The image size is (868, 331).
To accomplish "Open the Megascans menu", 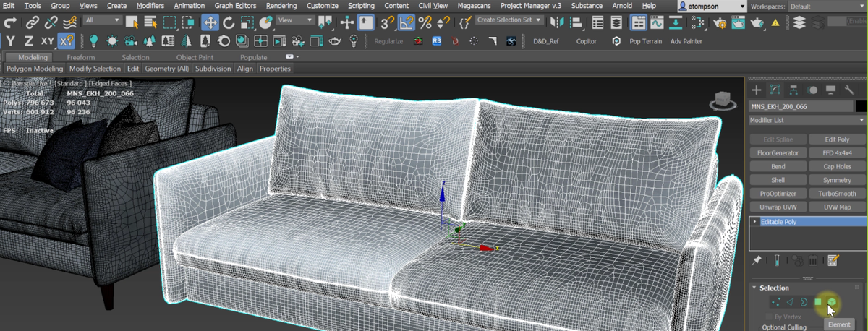I will click(475, 6).
